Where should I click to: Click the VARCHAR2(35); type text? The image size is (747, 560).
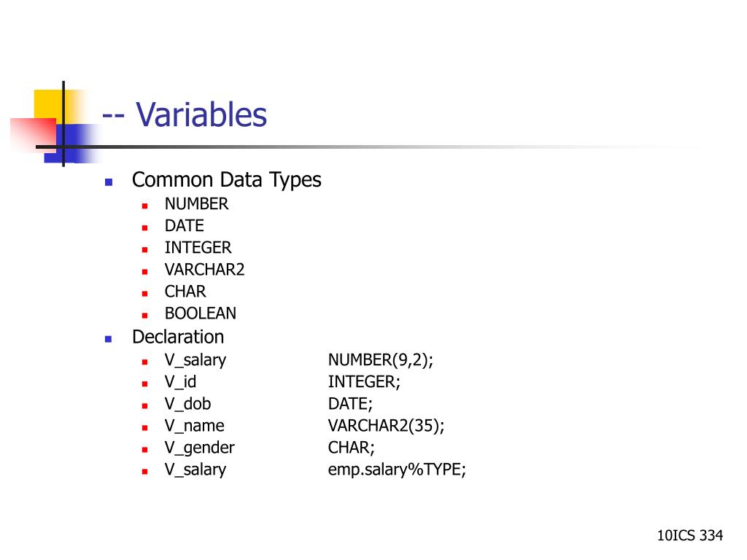(x=387, y=426)
